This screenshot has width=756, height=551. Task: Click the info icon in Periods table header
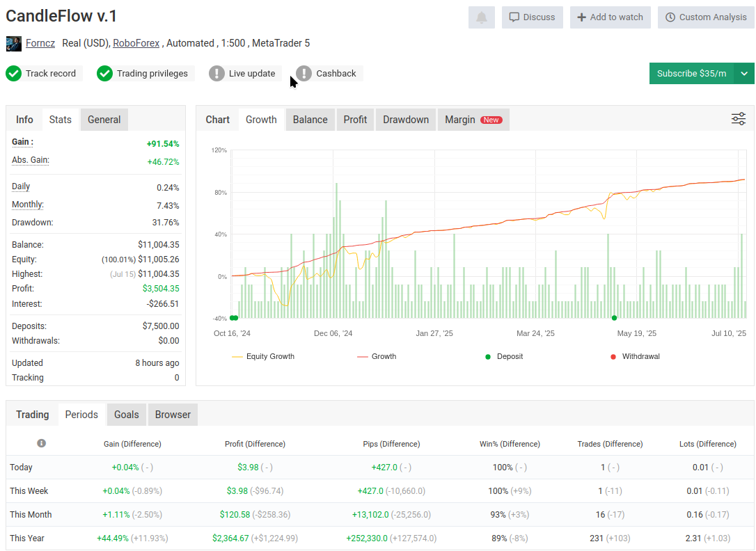point(42,443)
